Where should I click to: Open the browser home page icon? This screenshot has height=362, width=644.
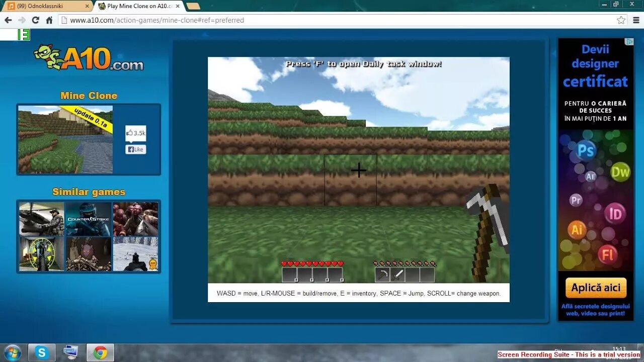(x=49, y=20)
